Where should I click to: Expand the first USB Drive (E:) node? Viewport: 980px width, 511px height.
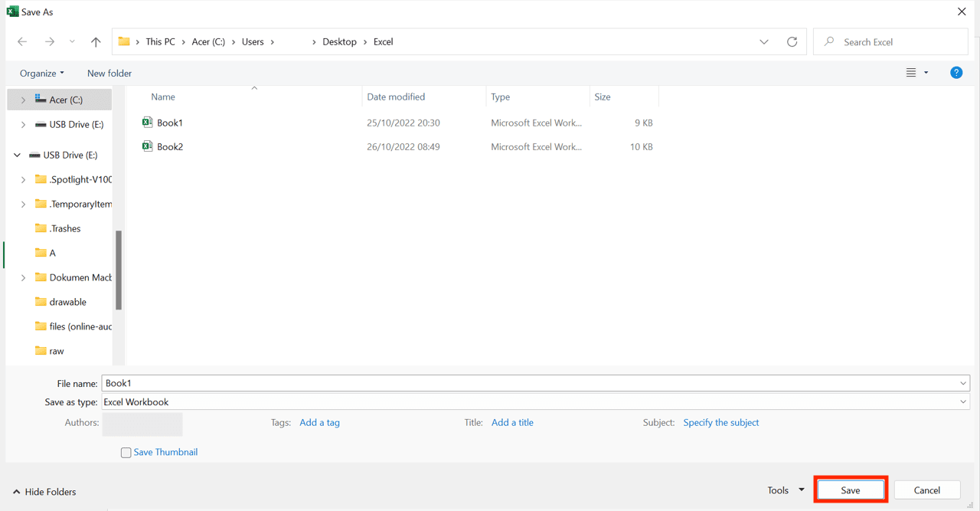point(23,124)
